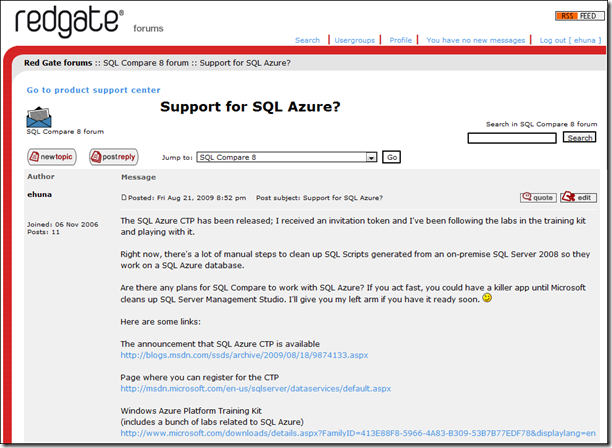Open the RSS FEED badge
This screenshot has height=448, width=612.
(x=579, y=16)
